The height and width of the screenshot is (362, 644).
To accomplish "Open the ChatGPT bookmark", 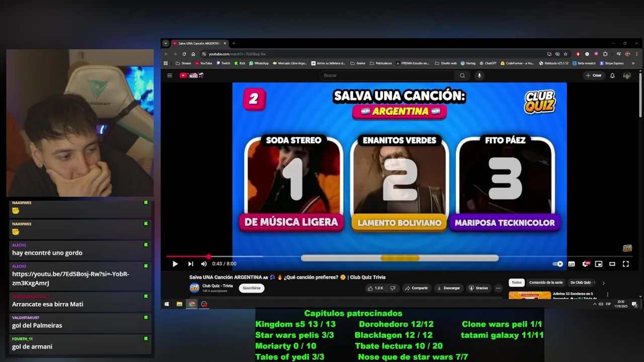I will (488, 63).
